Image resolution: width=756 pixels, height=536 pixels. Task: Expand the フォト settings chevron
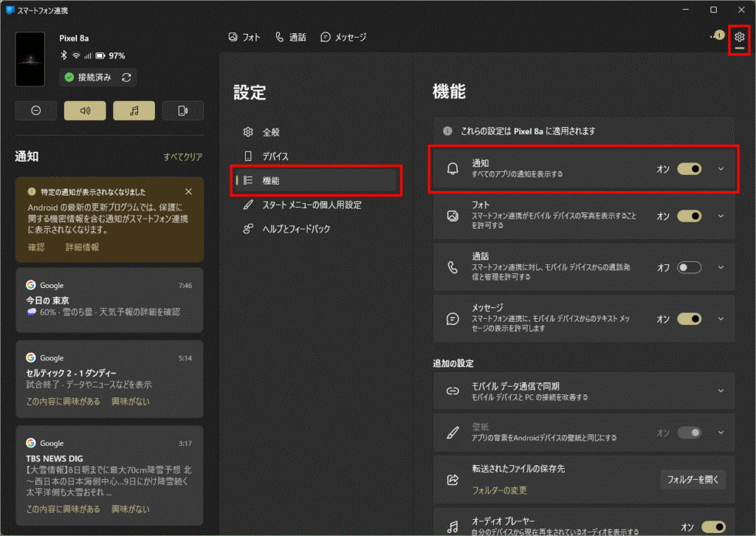point(721,216)
